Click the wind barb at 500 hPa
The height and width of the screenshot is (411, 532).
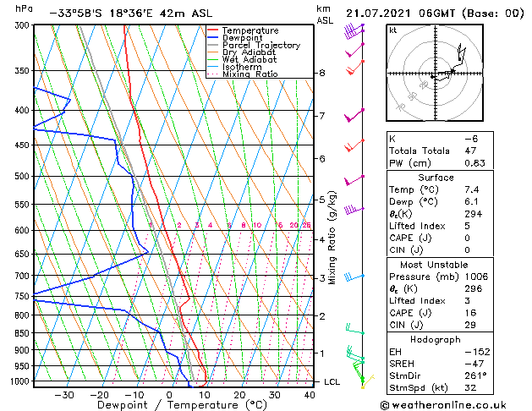(x=354, y=181)
